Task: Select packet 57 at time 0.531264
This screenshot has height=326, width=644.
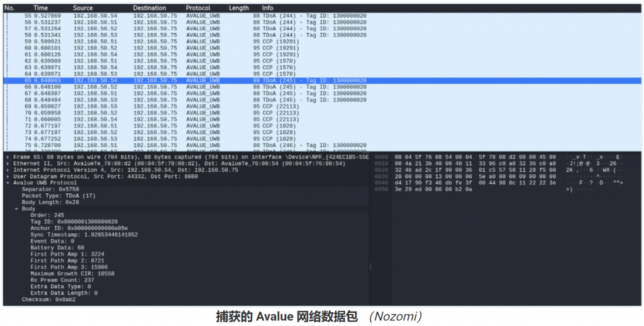Action: pyautogui.click(x=323, y=29)
